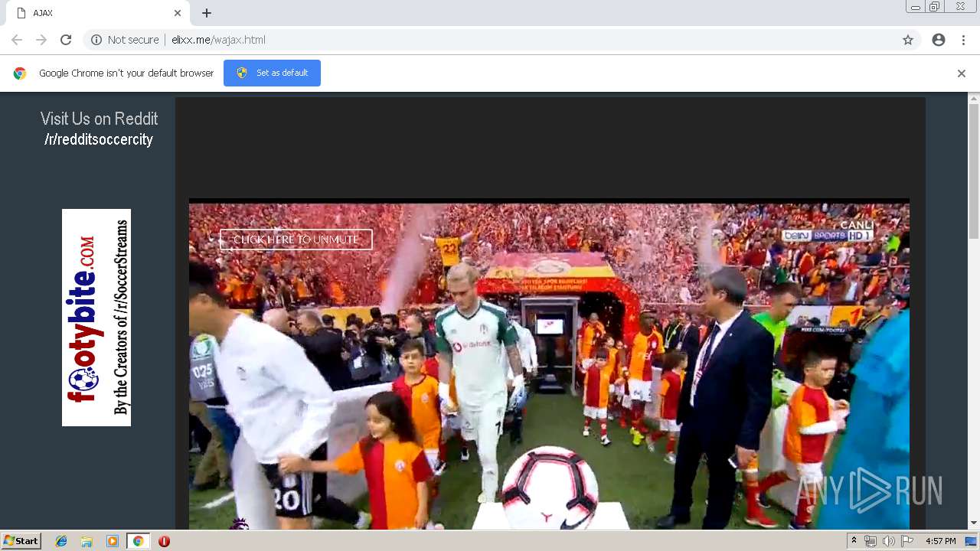
Task: Open the Chrome three-dot menu
Action: [963, 40]
